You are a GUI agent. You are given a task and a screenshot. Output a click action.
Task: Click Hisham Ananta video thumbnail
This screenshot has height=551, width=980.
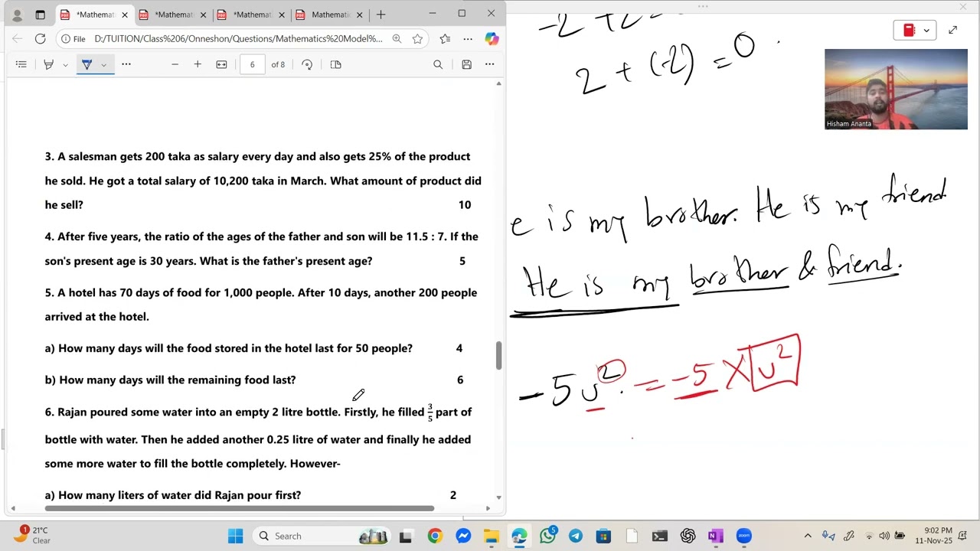(x=896, y=90)
